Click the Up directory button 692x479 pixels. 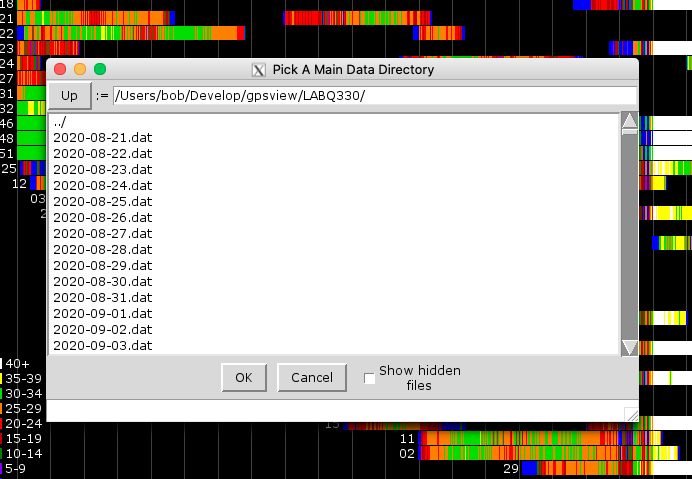(x=69, y=96)
